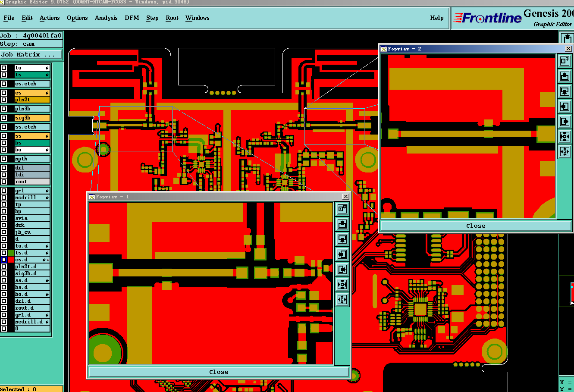Select the sig3b.d layer row

32,273
